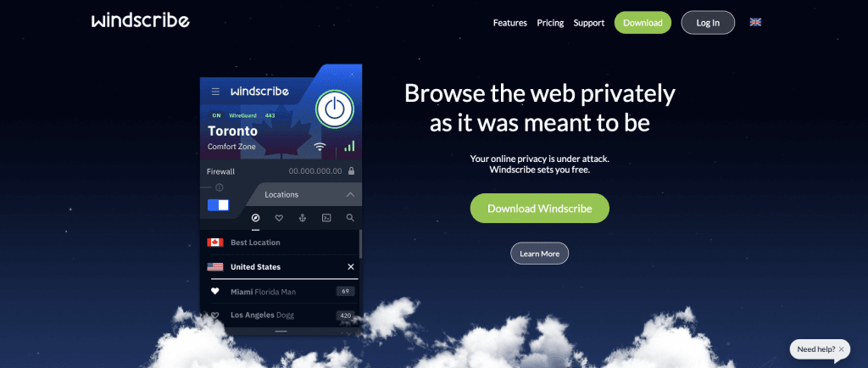868x368 pixels.
Task: Click the Wi-Fi network signal icon
Action: click(x=320, y=148)
